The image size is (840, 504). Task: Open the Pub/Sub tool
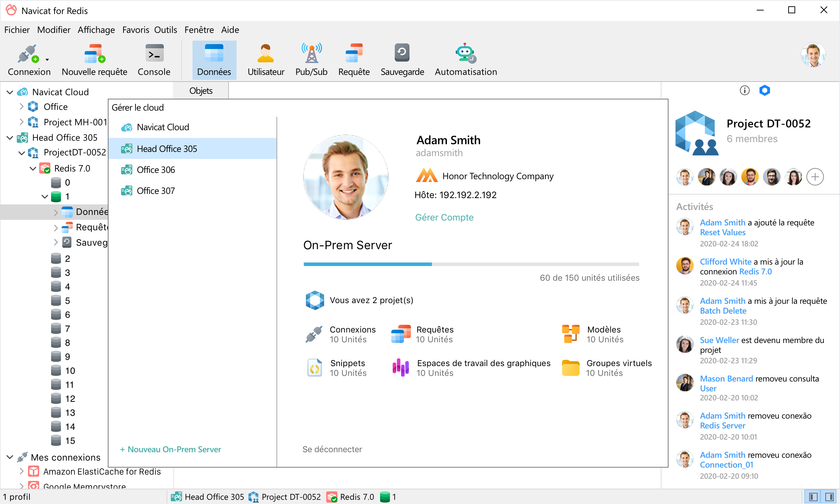(311, 60)
